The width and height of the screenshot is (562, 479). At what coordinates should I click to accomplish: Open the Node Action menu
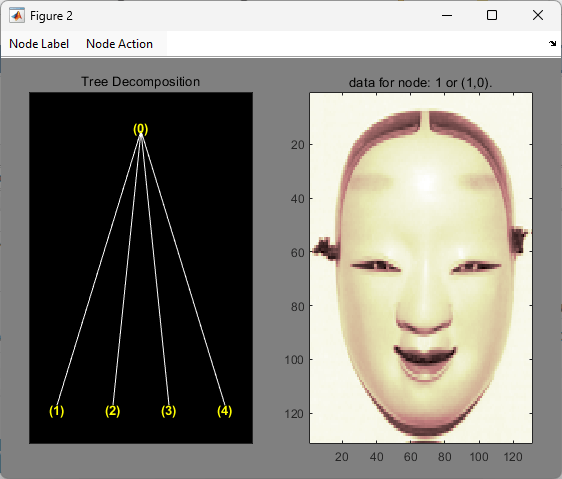pyautogui.click(x=119, y=44)
